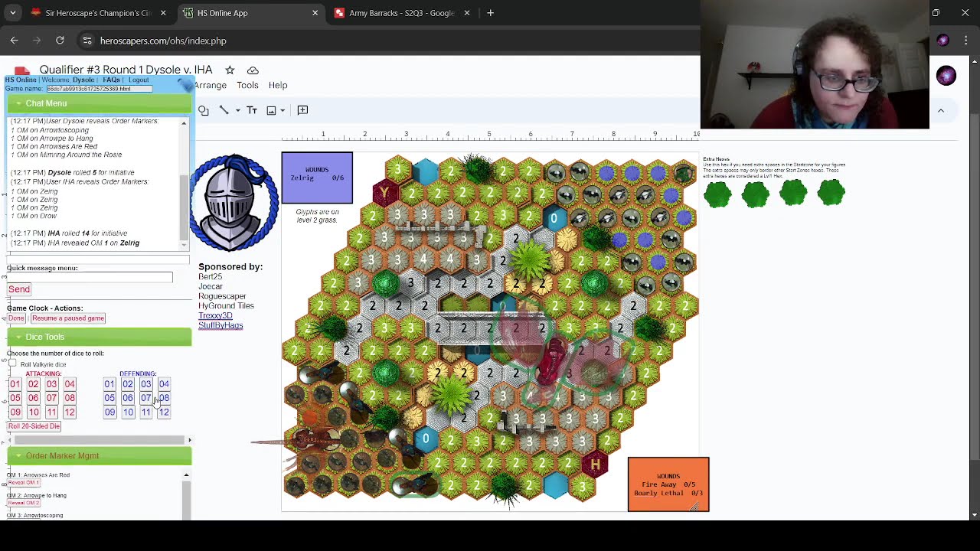Screen dimensions: 980x551
Task: Roll 07 defending dice
Action: 145,398
